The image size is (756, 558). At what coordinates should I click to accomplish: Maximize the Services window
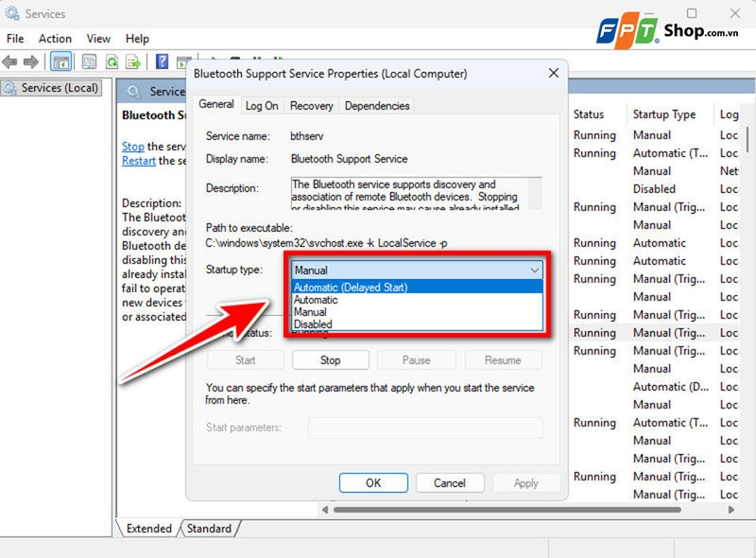pos(692,13)
